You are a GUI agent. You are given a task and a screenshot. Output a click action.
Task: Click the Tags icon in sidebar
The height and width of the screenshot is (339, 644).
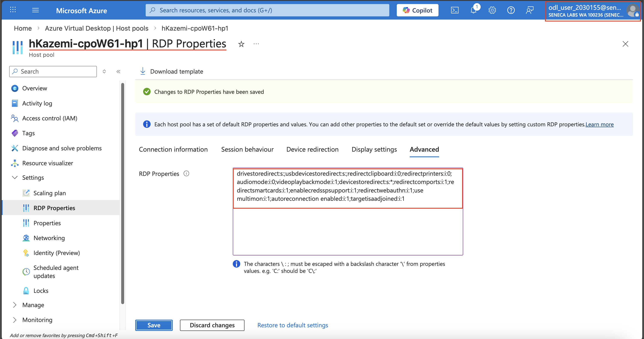(x=15, y=133)
